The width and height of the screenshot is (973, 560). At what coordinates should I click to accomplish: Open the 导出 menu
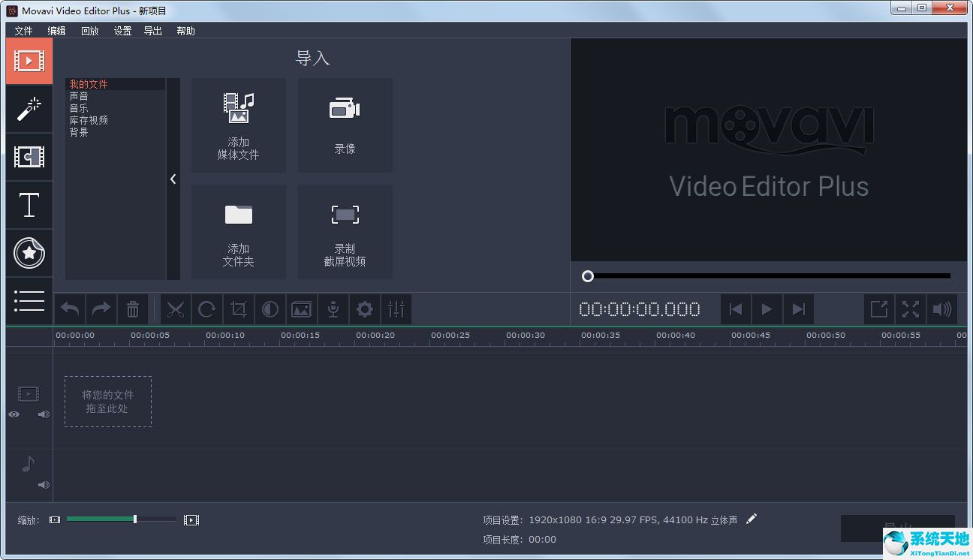(x=153, y=31)
